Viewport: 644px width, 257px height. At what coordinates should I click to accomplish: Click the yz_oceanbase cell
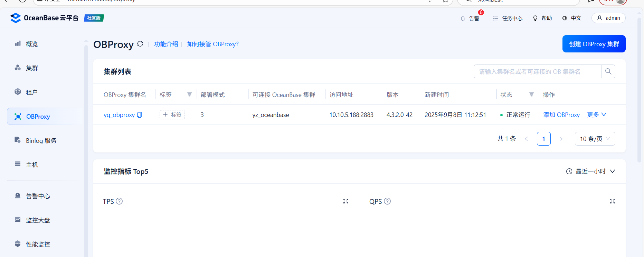point(271,115)
